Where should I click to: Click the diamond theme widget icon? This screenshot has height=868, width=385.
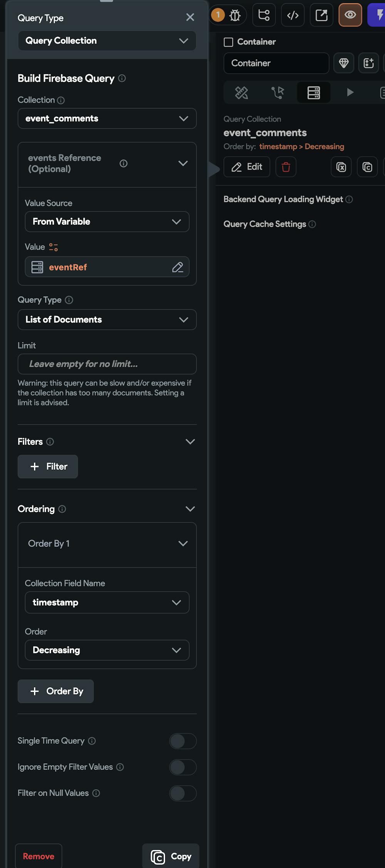[x=344, y=63]
